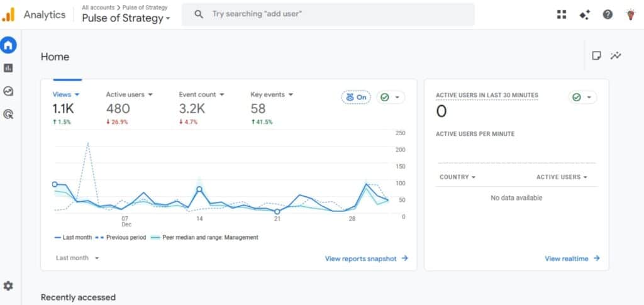
Task: Click the View reports snapshot link
Action: tap(367, 258)
